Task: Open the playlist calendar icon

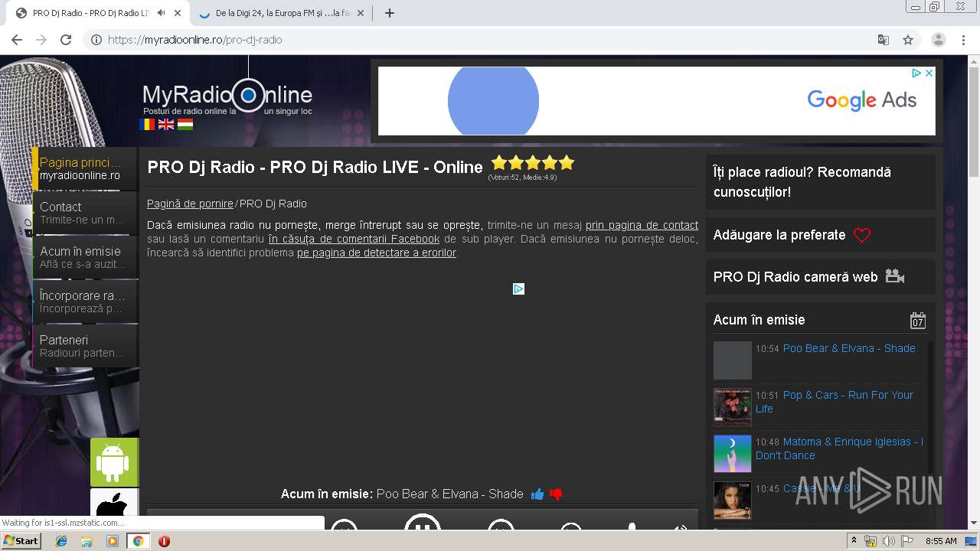Action: tap(918, 321)
